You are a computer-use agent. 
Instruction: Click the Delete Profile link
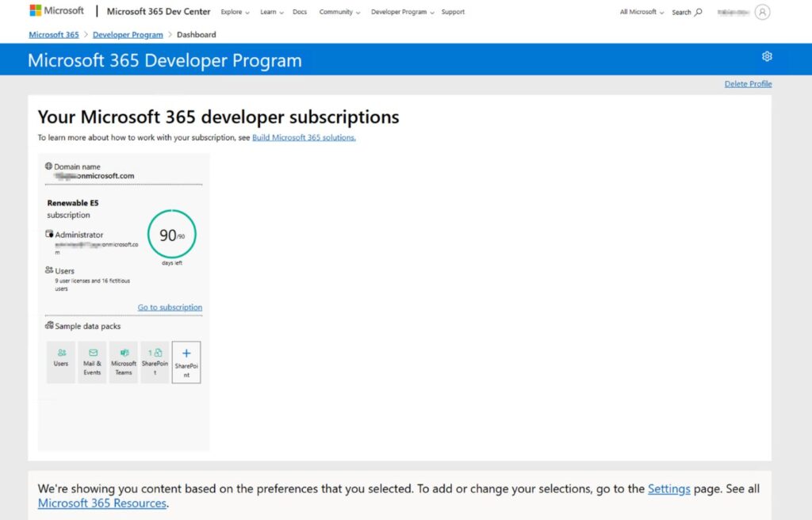coord(748,84)
